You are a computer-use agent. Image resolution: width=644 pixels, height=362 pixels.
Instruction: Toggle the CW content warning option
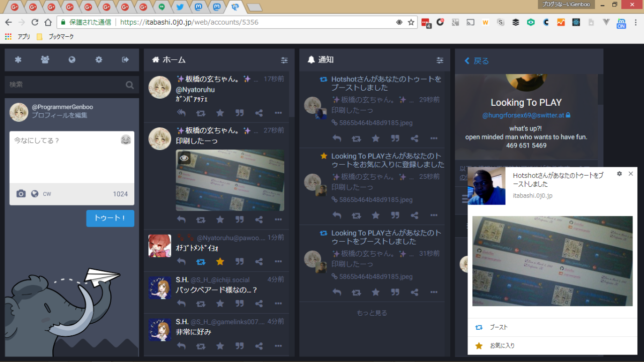coord(47,194)
